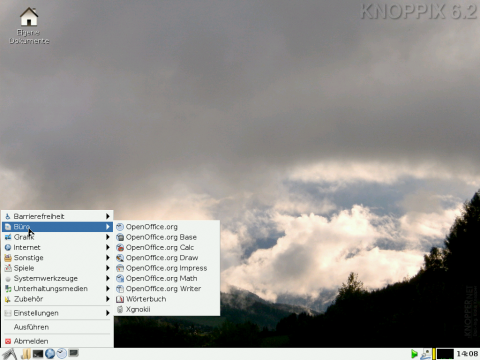Expand the Systemwerkzeuge submenu arrow
Image resolution: width=480 pixels, height=360 pixels.
(108, 278)
